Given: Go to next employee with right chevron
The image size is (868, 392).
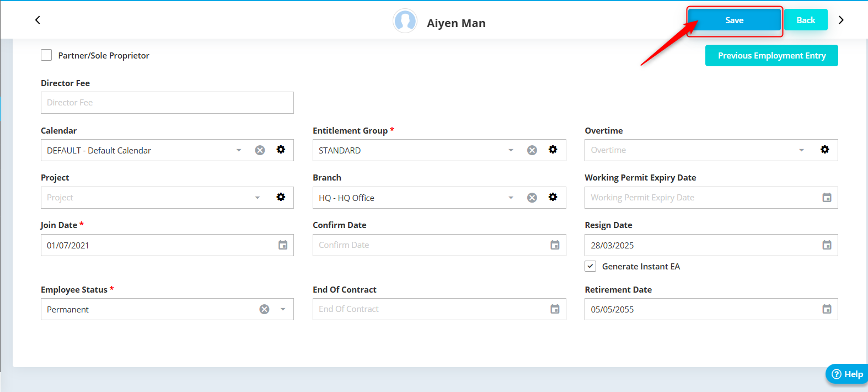Looking at the screenshot, I should tap(841, 20).
